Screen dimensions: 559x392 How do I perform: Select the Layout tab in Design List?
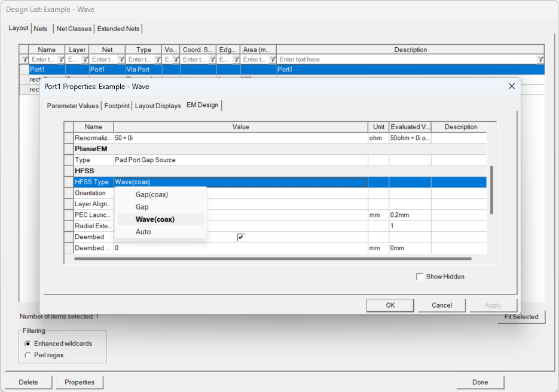(18, 28)
